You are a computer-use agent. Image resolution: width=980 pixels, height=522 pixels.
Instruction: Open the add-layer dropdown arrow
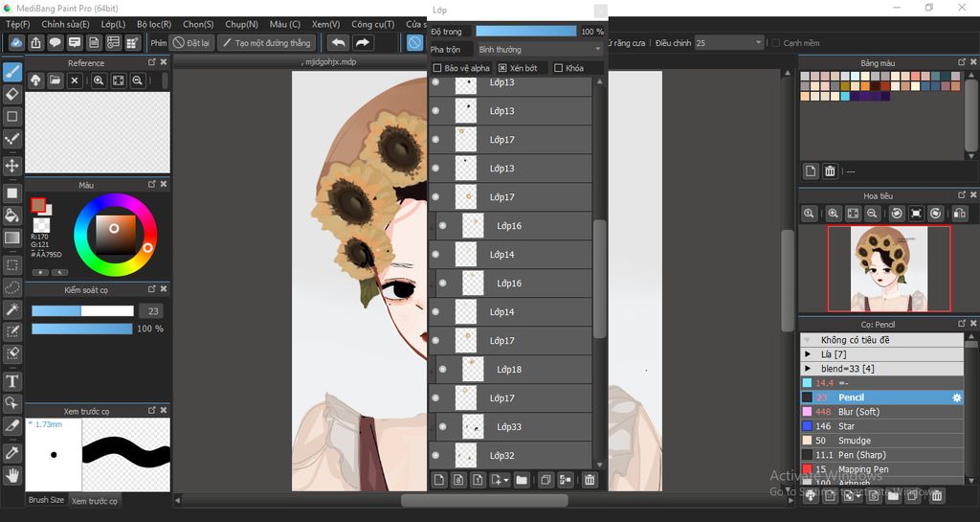click(505, 481)
